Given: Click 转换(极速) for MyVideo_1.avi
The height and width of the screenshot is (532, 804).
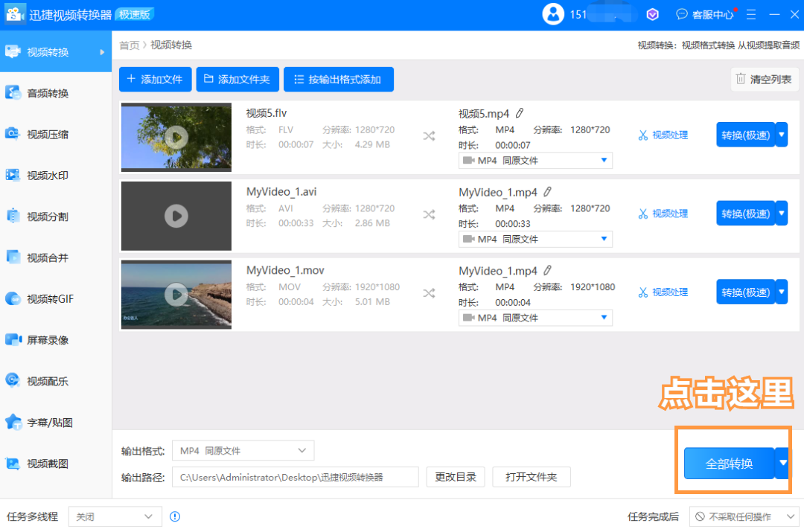Looking at the screenshot, I should pyautogui.click(x=745, y=214).
